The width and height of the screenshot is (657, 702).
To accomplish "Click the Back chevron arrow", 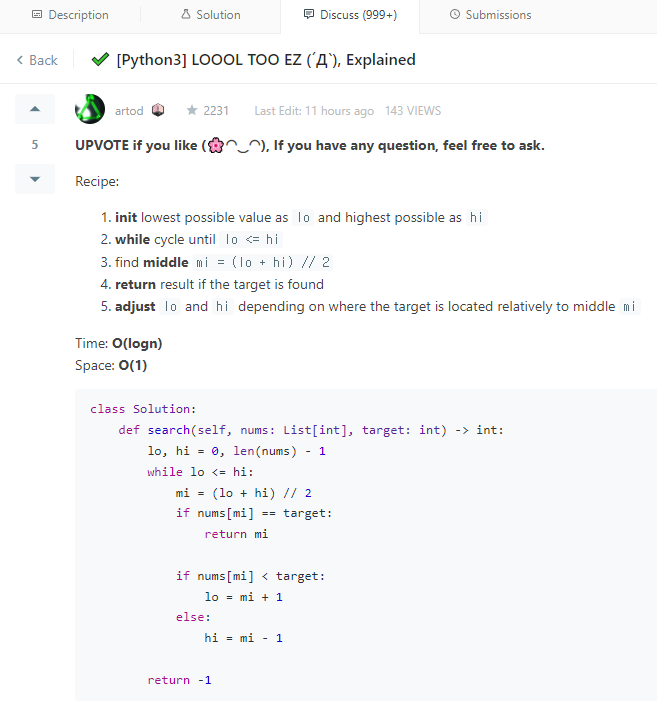I will click(x=20, y=60).
